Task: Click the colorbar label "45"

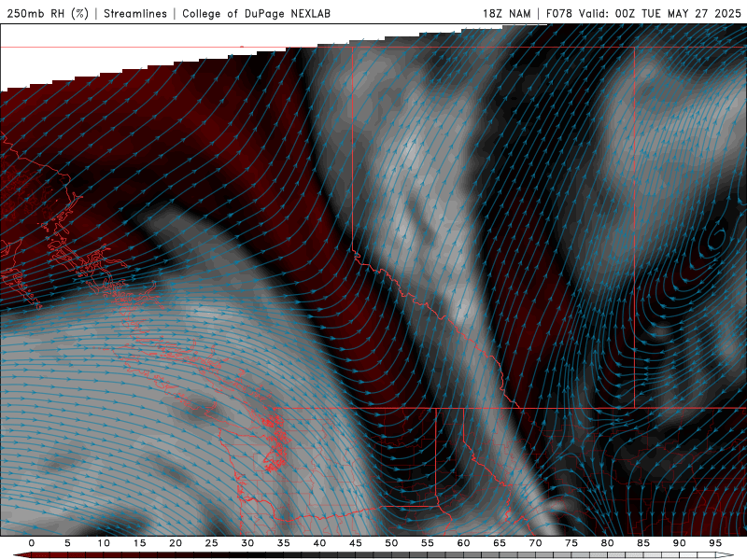Action: point(356,543)
